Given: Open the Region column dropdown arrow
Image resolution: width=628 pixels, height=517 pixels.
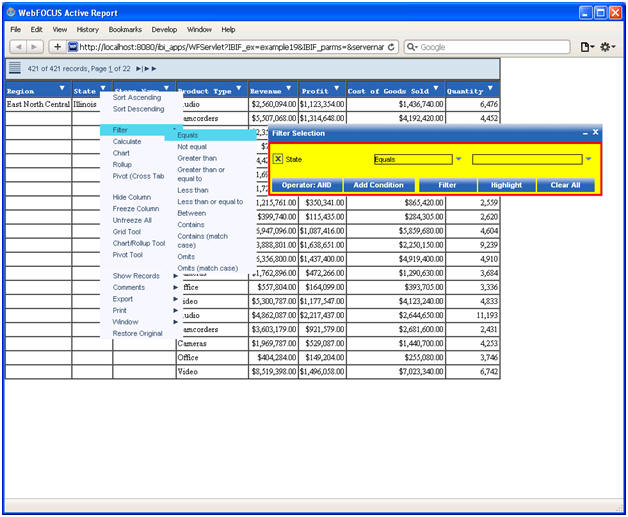Looking at the screenshot, I should [x=62, y=88].
